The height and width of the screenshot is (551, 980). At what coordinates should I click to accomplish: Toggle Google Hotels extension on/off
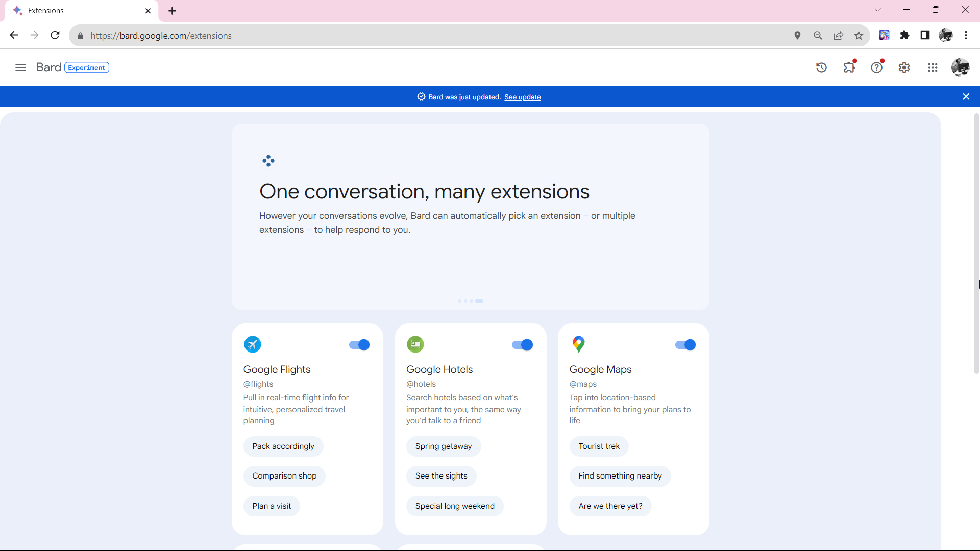tap(522, 344)
